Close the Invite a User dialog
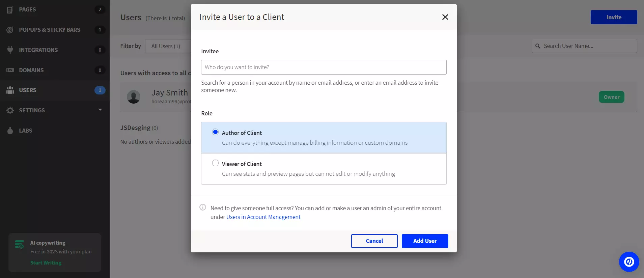The image size is (644, 278). [x=445, y=17]
